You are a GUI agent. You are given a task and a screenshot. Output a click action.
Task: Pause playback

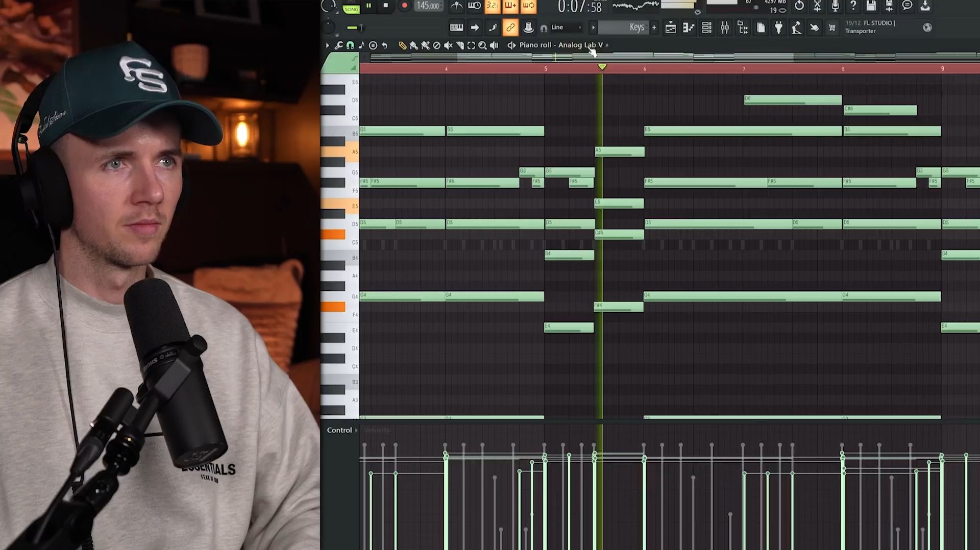(x=369, y=6)
